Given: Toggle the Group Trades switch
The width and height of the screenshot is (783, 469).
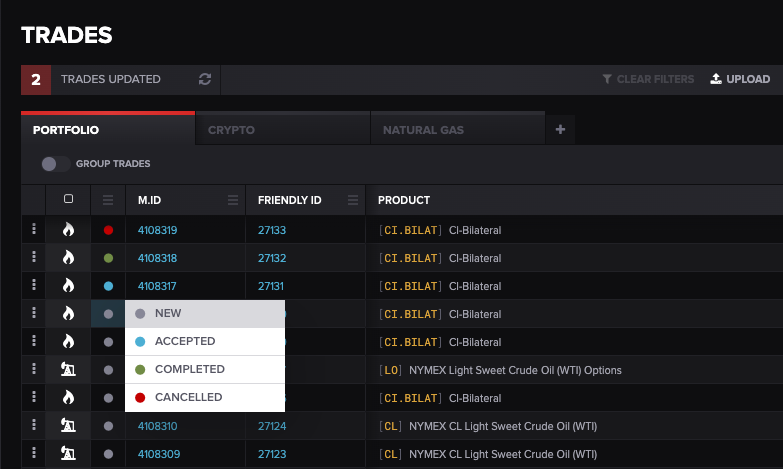Looking at the screenshot, I should coord(55,164).
